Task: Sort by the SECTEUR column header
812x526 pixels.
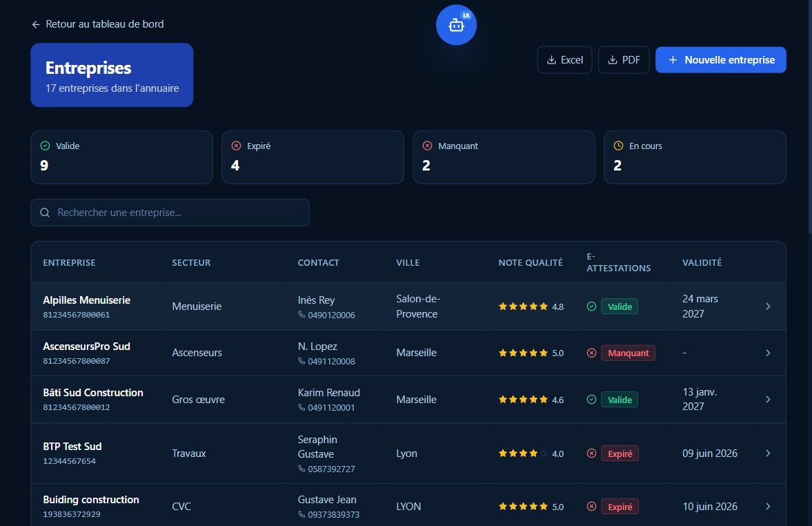Action: (x=191, y=263)
